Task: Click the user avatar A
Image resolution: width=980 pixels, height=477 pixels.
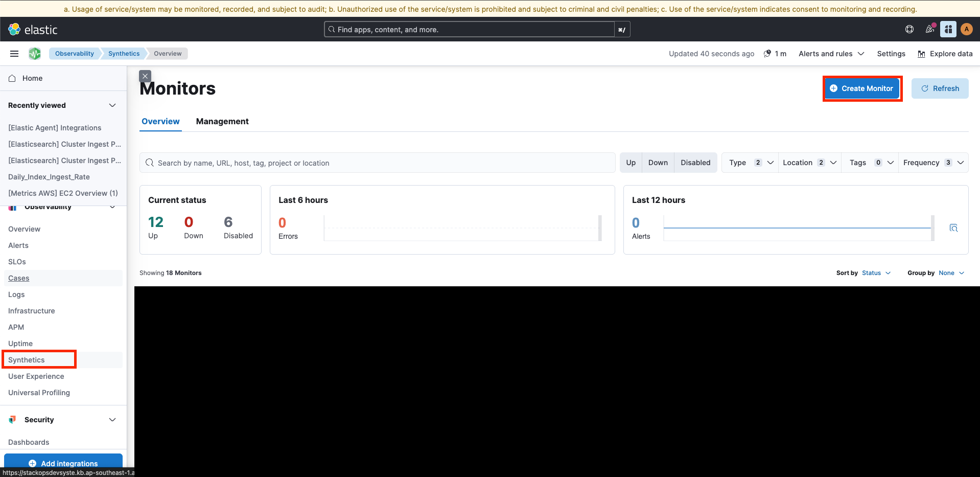Action: coord(967,29)
